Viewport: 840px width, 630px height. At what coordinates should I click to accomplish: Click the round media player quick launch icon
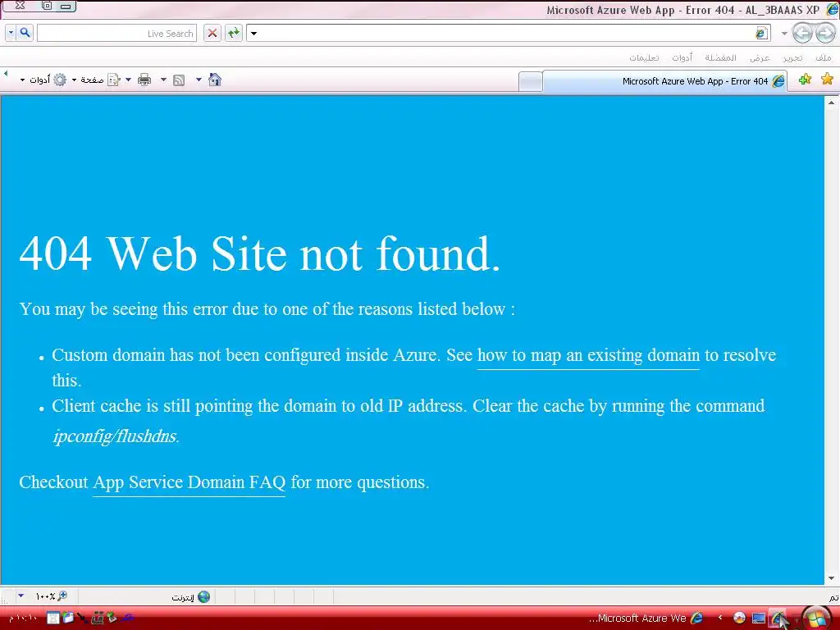pyautogui.click(x=739, y=619)
